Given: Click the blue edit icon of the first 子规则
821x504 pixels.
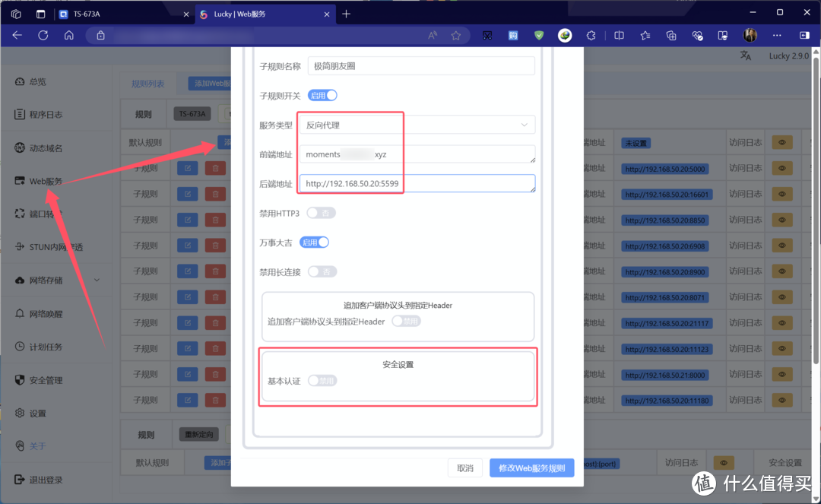Looking at the screenshot, I should pyautogui.click(x=186, y=168).
